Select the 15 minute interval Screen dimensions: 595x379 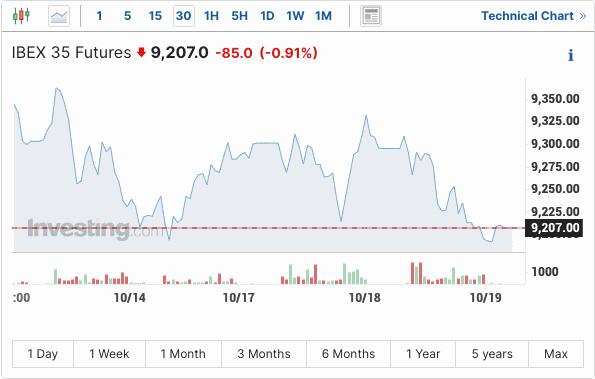pos(155,16)
